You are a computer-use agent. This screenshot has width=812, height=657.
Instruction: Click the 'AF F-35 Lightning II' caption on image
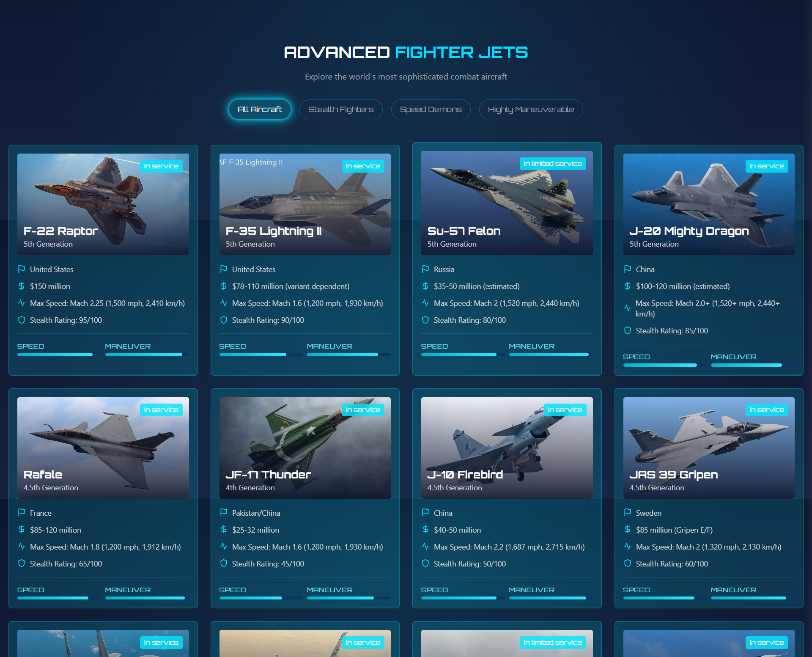click(x=251, y=162)
